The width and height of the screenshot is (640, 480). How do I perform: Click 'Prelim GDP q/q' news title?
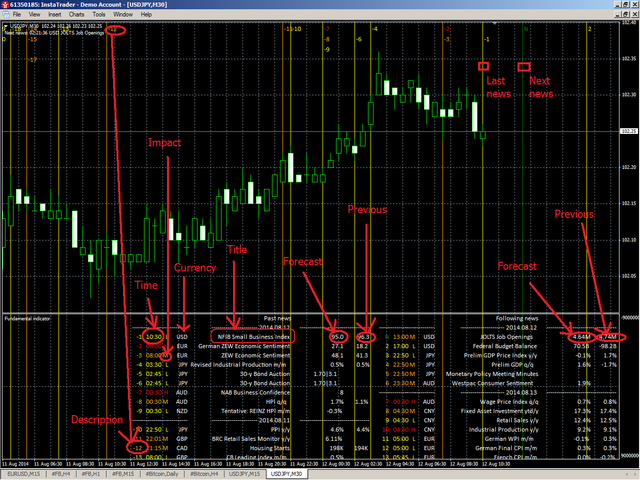515,364
